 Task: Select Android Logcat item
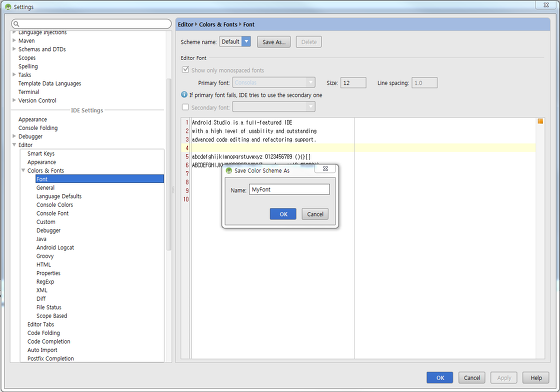55,247
